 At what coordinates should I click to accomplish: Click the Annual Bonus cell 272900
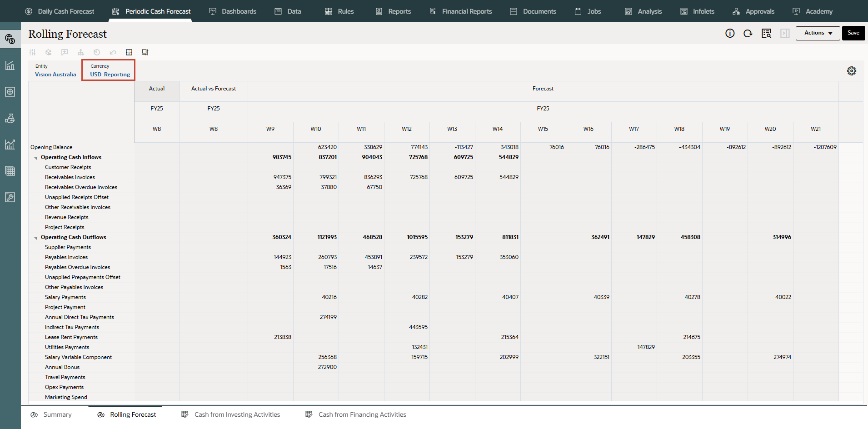pos(316,367)
